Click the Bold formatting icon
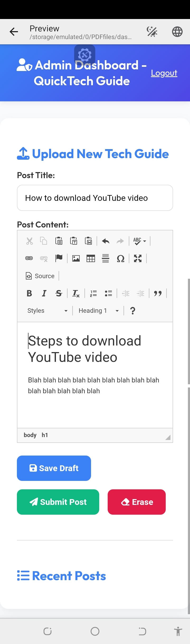The width and height of the screenshot is (190, 644). click(29, 293)
